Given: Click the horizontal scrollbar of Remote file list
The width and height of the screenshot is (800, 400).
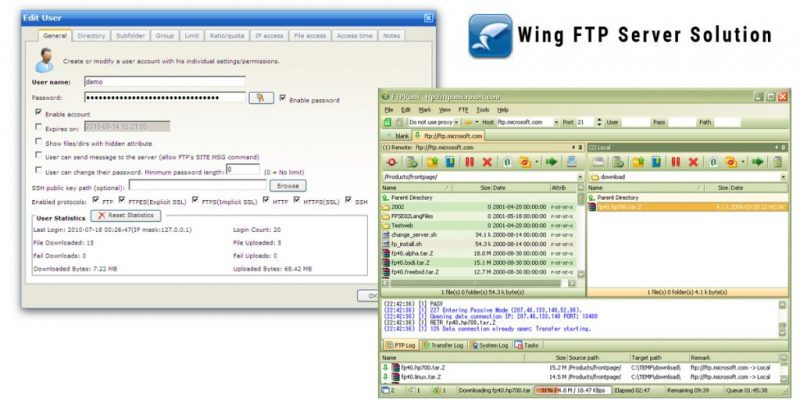Looking at the screenshot, I should click(479, 283).
